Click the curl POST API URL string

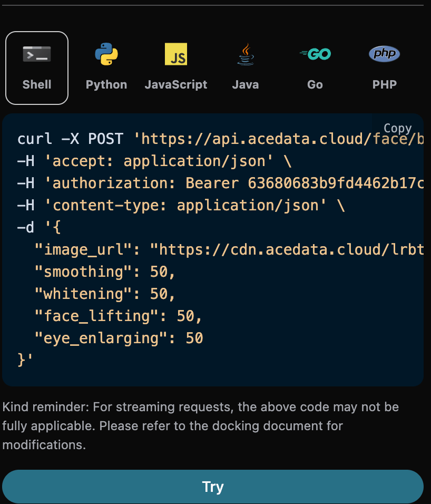(278, 139)
